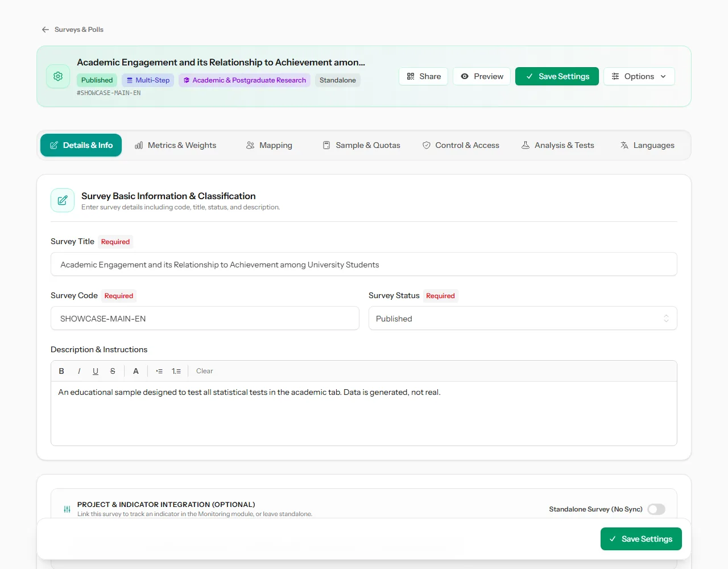Image resolution: width=728 pixels, height=569 pixels.
Task: Click top Save Settings button
Action: click(x=557, y=76)
